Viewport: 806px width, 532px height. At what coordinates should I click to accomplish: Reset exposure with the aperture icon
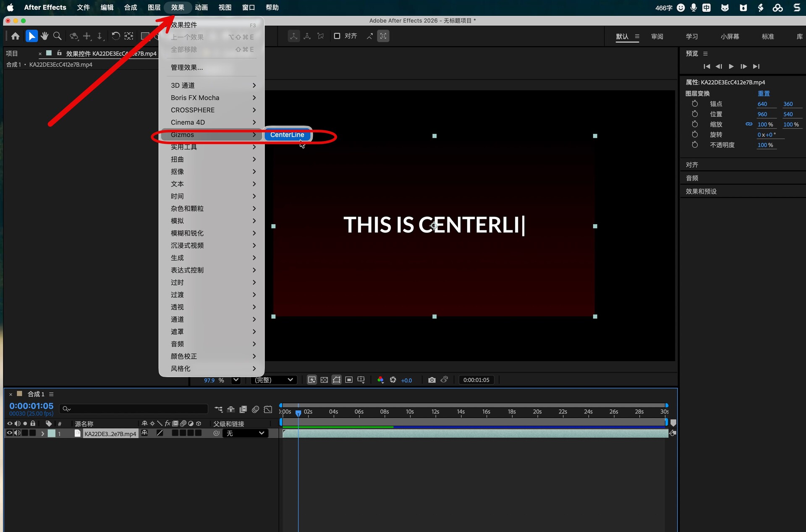[x=393, y=380]
